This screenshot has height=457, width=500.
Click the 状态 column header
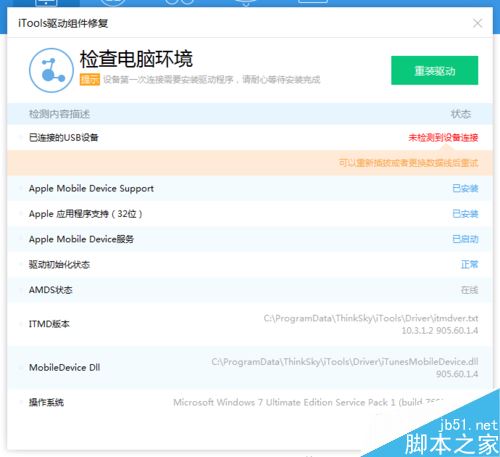tap(461, 114)
